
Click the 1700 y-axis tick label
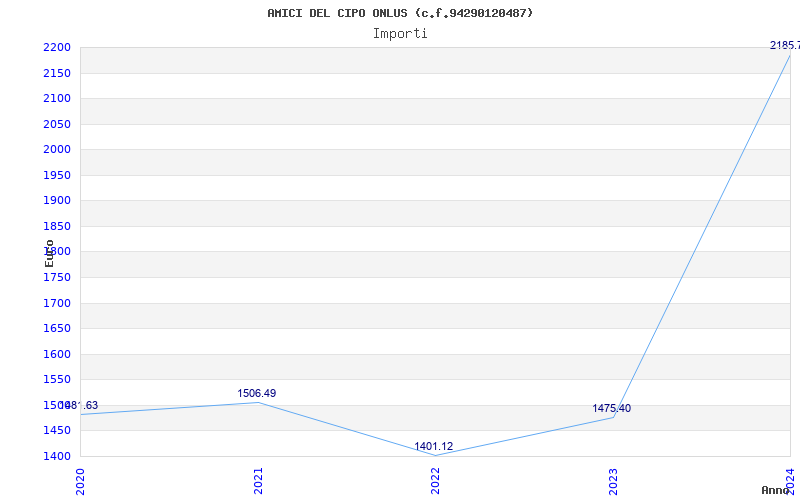point(57,304)
